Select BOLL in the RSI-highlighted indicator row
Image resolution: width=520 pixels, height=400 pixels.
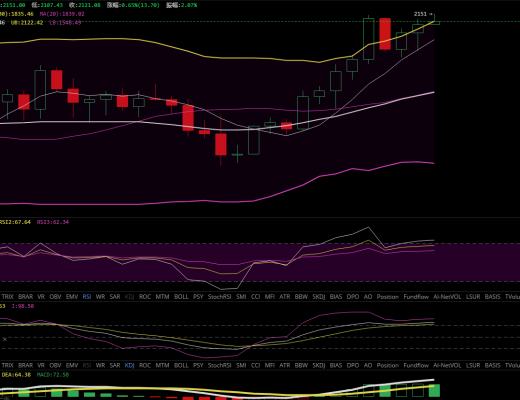click(x=181, y=297)
